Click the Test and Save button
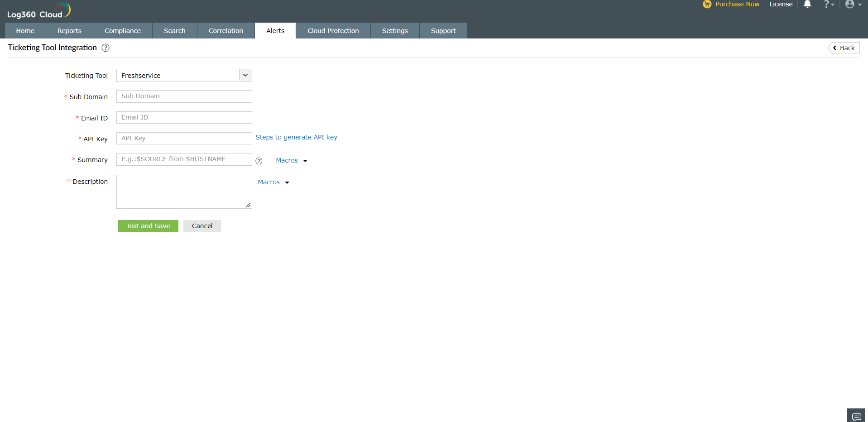 coord(148,226)
